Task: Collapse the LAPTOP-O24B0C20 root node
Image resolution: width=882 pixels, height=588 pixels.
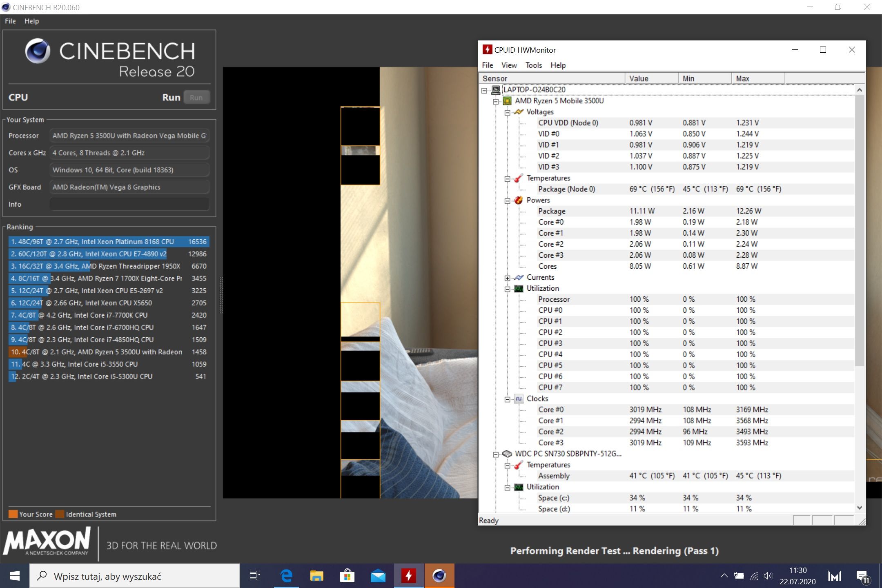Action: click(x=484, y=91)
